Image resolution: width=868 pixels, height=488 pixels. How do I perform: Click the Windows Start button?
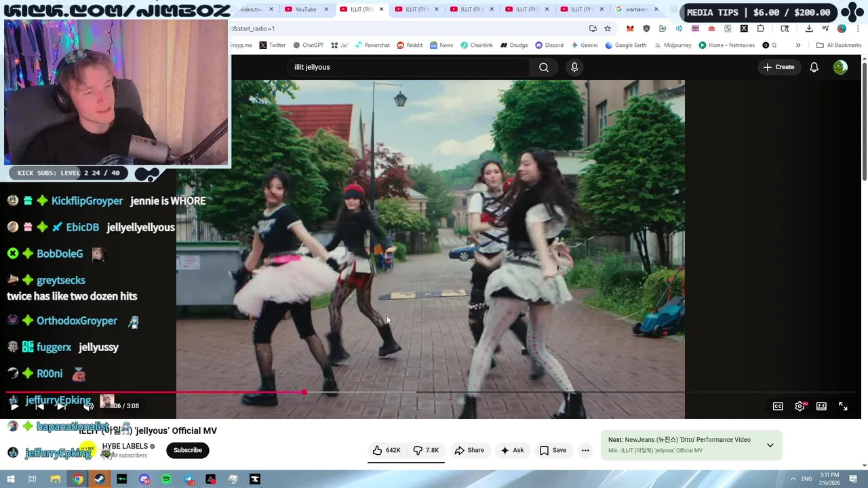click(10, 479)
